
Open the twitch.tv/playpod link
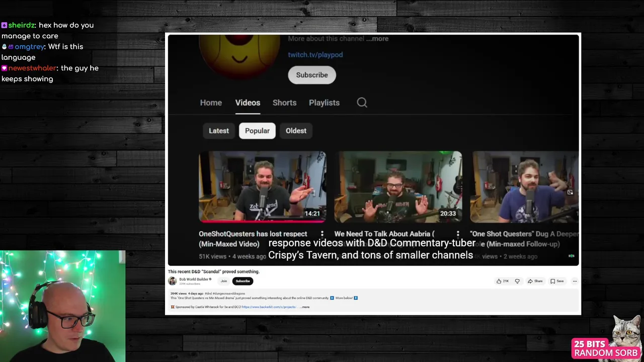(x=315, y=55)
